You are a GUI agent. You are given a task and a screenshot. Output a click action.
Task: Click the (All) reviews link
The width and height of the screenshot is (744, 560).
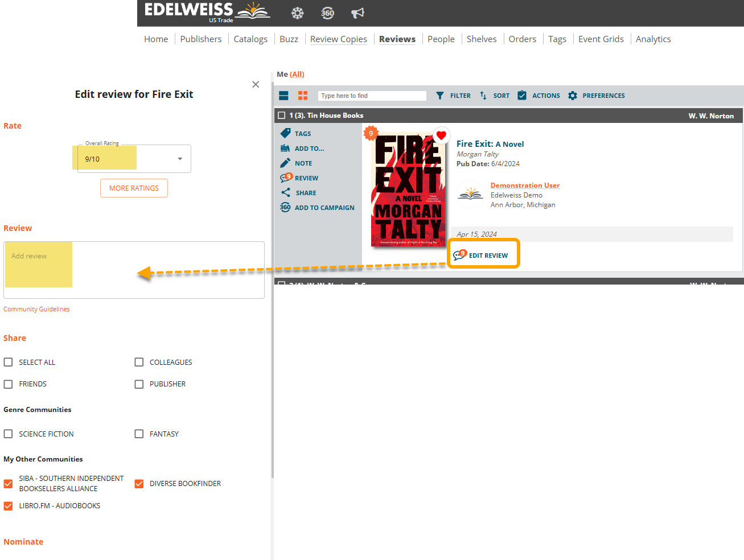297,74
